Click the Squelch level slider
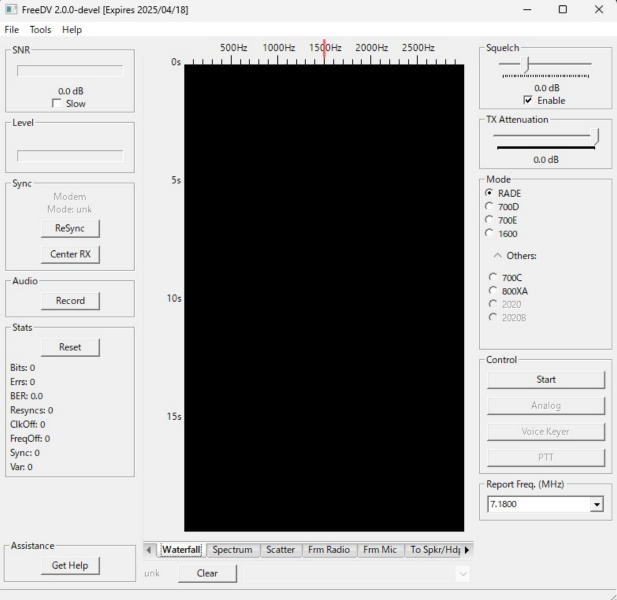 (x=545, y=64)
